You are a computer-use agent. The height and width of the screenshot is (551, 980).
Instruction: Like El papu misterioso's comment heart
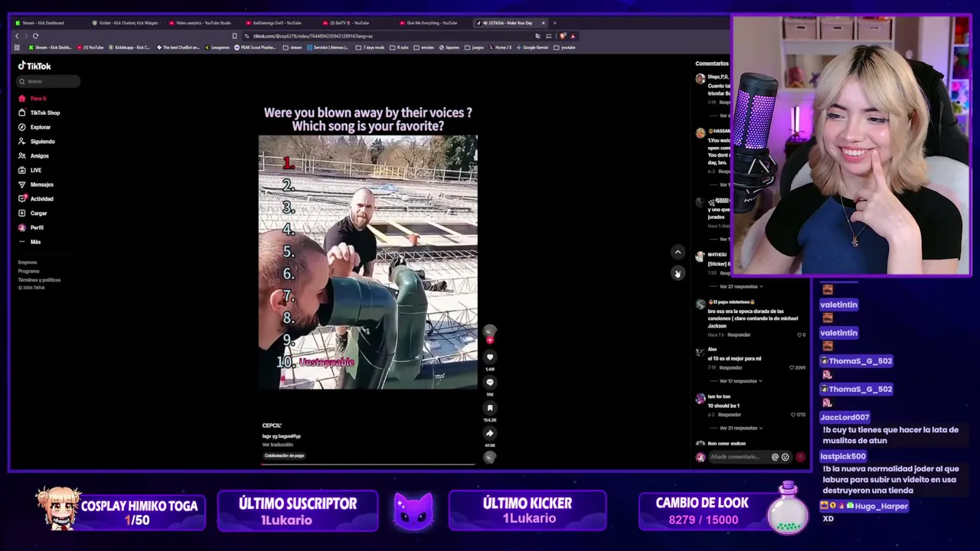click(x=798, y=334)
